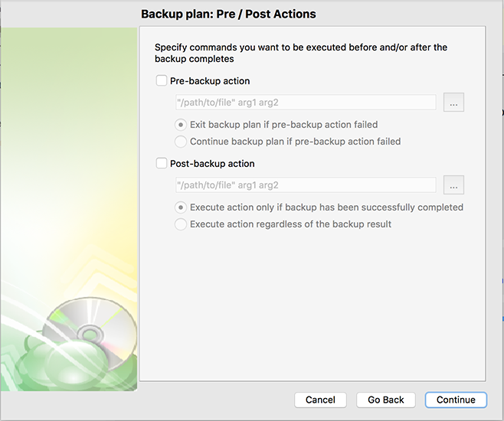Enable the Post-backup action checkbox
The width and height of the screenshot is (504, 421).
click(162, 163)
